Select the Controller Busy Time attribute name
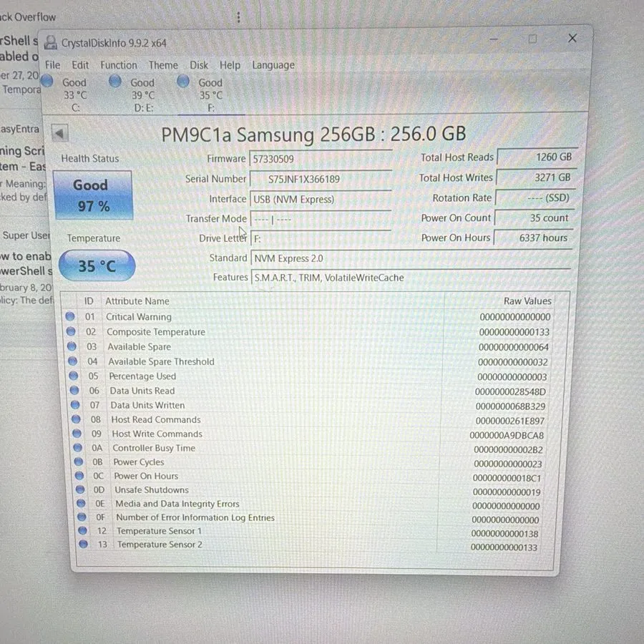 [154, 448]
